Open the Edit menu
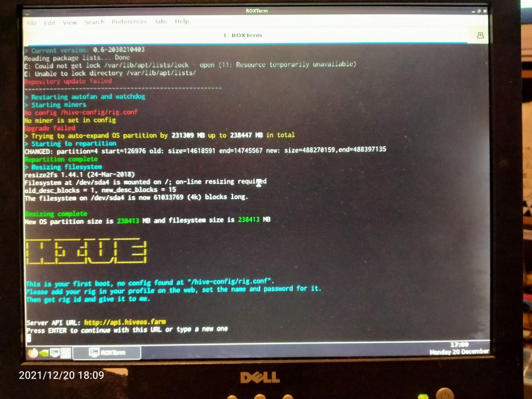Screen dimensions: 532x399 pos(49,23)
